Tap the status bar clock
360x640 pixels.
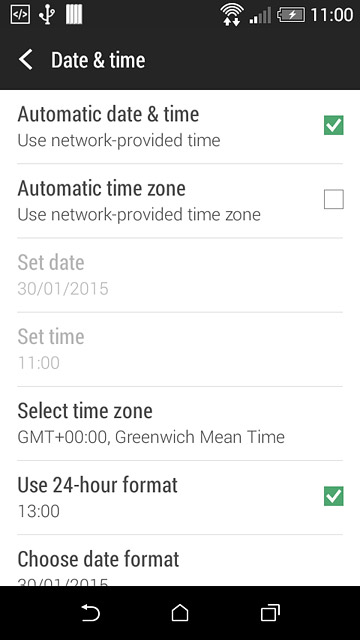click(x=331, y=15)
